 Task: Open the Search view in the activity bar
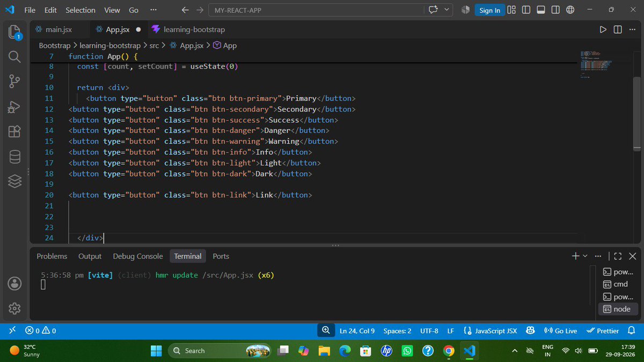click(14, 57)
